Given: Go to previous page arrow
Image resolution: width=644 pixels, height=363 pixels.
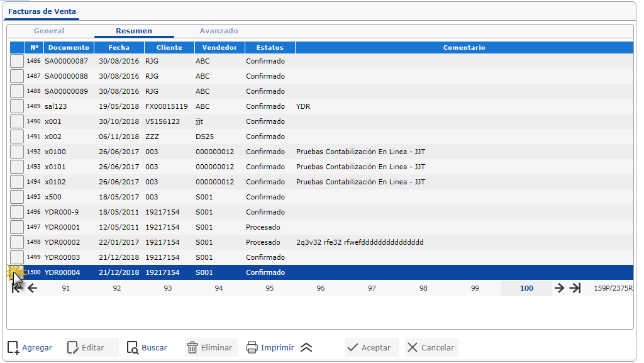Looking at the screenshot, I should (x=33, y=288).
